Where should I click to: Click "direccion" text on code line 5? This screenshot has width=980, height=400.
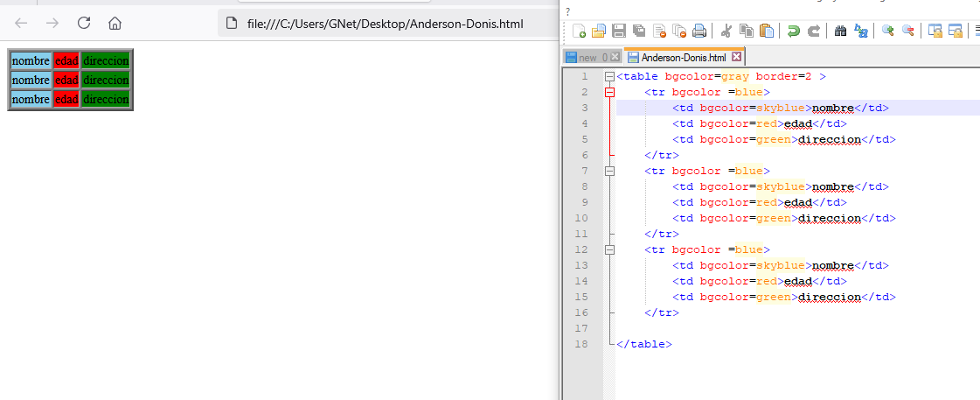click(x=830, y=139)
